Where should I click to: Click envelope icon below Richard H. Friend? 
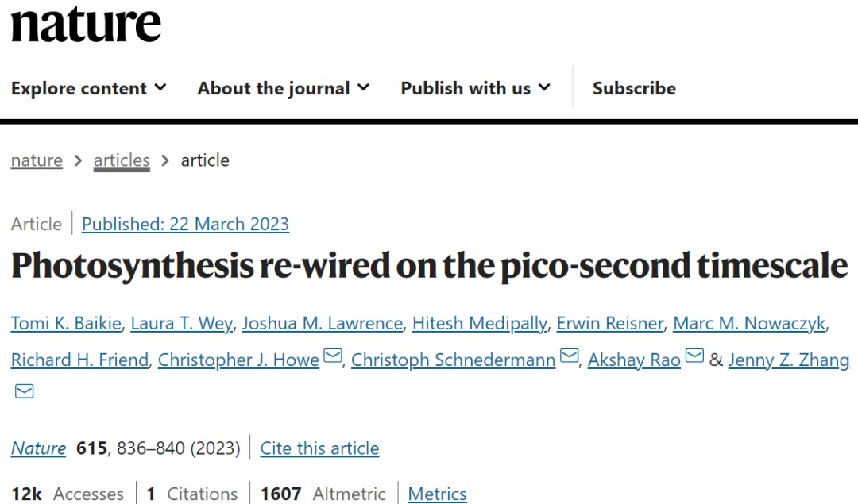25,391
